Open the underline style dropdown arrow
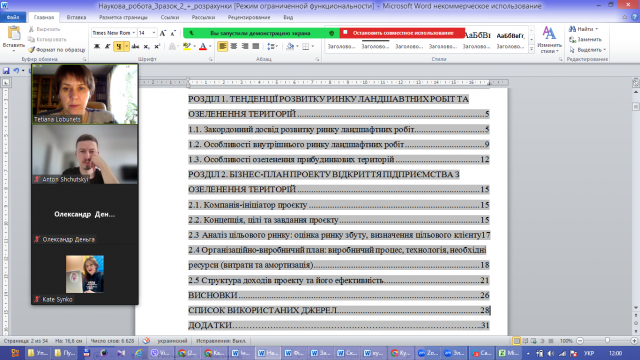 pyautogui.click(x=126, y=47)
